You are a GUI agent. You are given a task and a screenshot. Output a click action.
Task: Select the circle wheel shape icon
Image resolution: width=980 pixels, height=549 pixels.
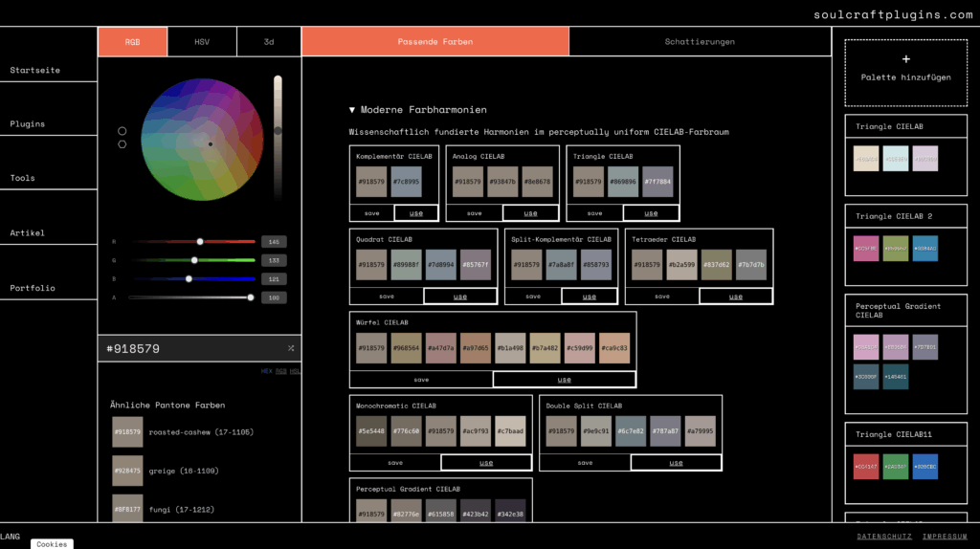click(x=122, y=131)
